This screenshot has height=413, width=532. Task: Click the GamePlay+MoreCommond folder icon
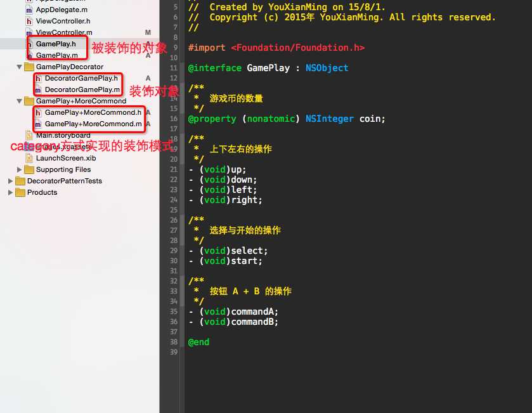tap(29, 101)
